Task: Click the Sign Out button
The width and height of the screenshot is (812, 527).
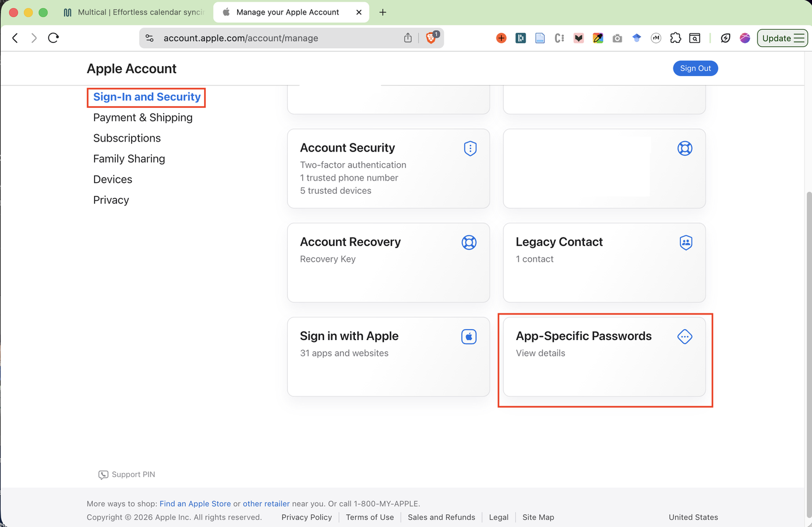Action: click(x=695, y=68)
